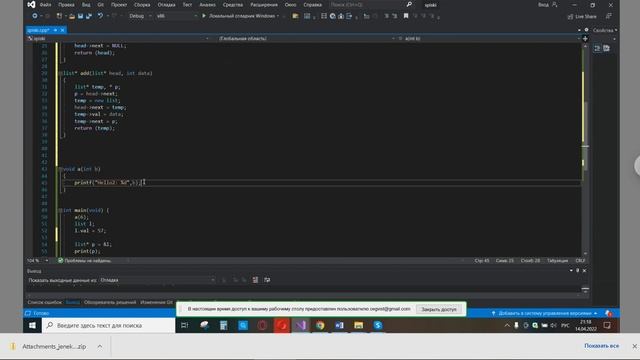Screen dimensions: 640x360
Task: Open the Debug (Отладка) menu
Action: [x=166, y=5]
